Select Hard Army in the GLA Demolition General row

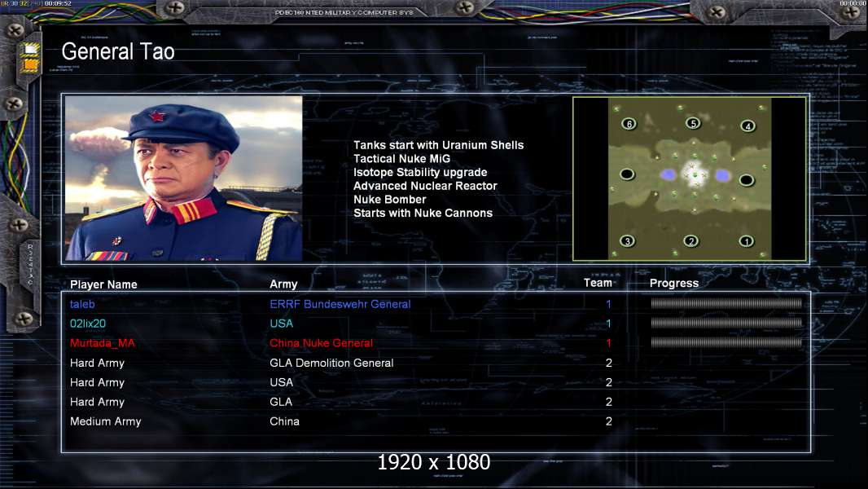click(x=97, y=363)
